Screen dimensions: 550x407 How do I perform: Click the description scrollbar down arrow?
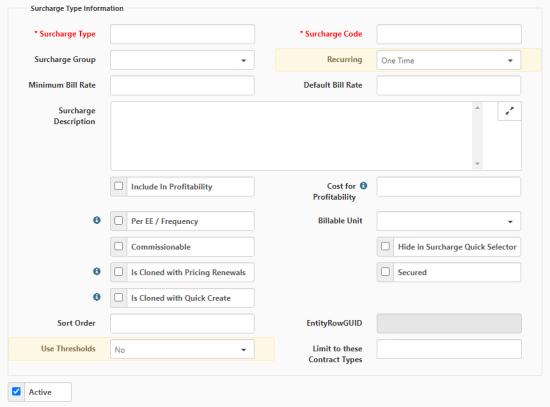(x=477, y=164)
